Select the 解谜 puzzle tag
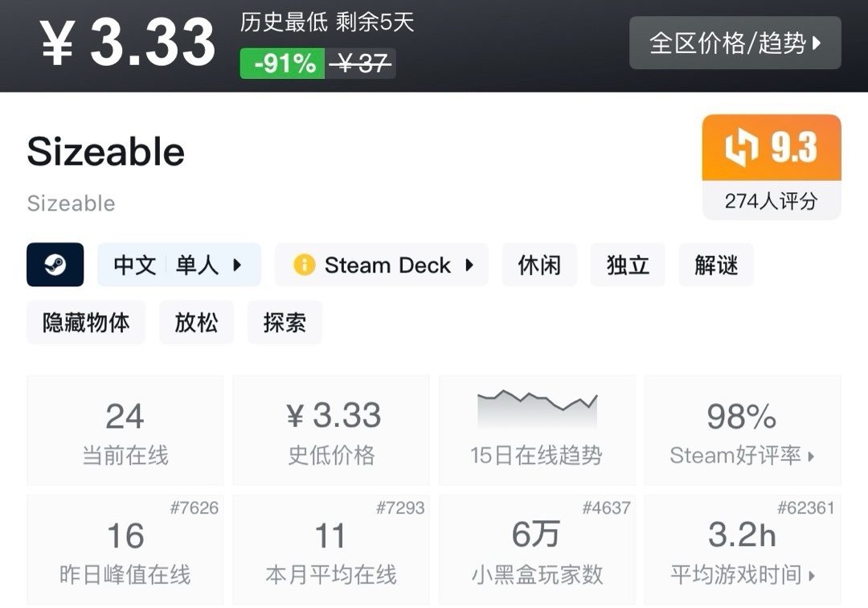 (716, 265)
